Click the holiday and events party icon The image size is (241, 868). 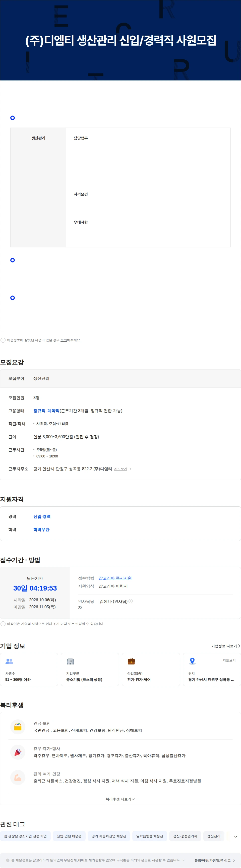pyautogui.click(x=18, y=752)
